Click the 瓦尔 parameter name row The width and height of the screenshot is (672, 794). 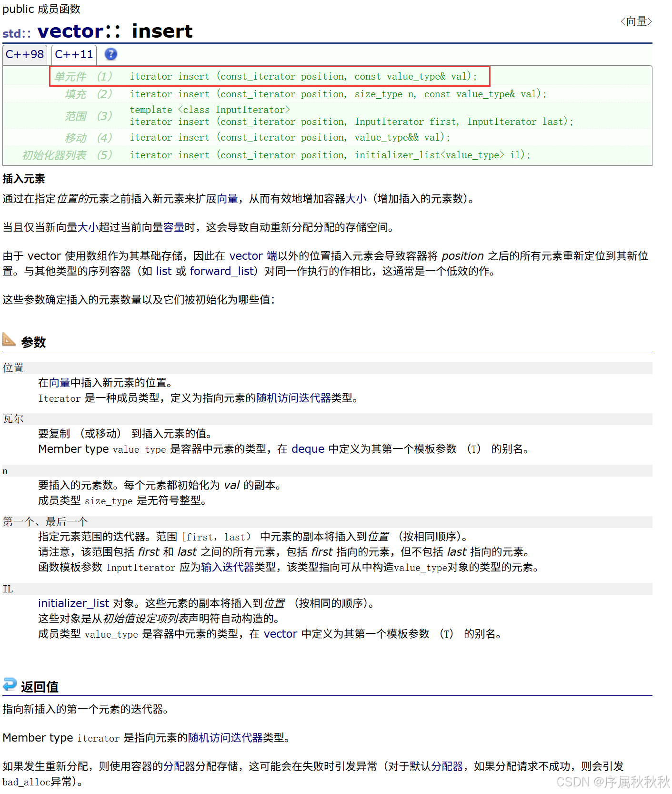327,419
